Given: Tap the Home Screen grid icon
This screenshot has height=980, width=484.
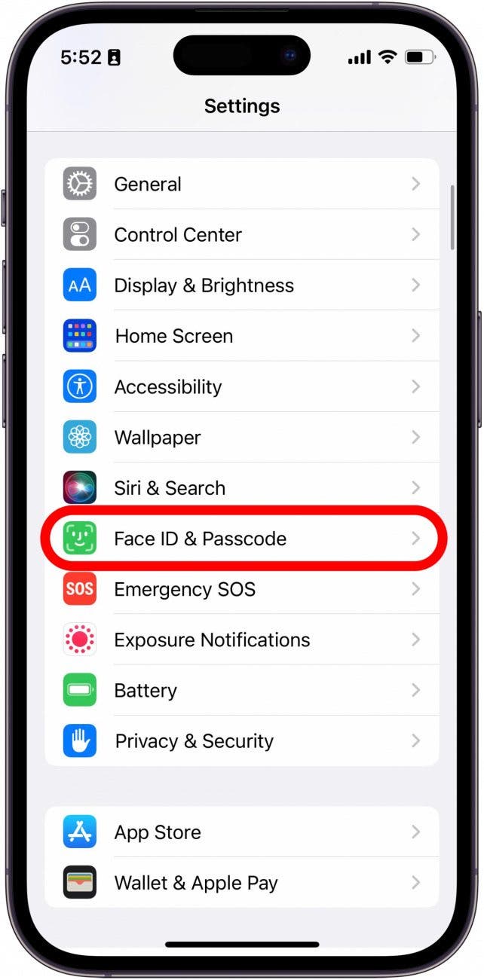Looking at the screenshot, I should point(79,336).
